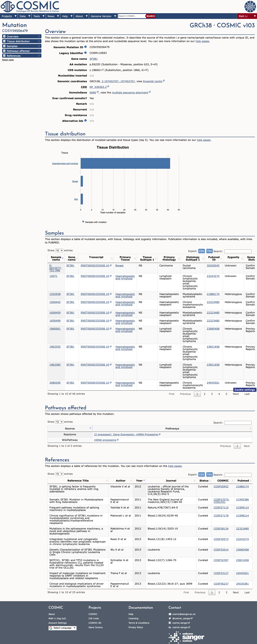Click Samples with mutation legend swatch

[83, 222]
